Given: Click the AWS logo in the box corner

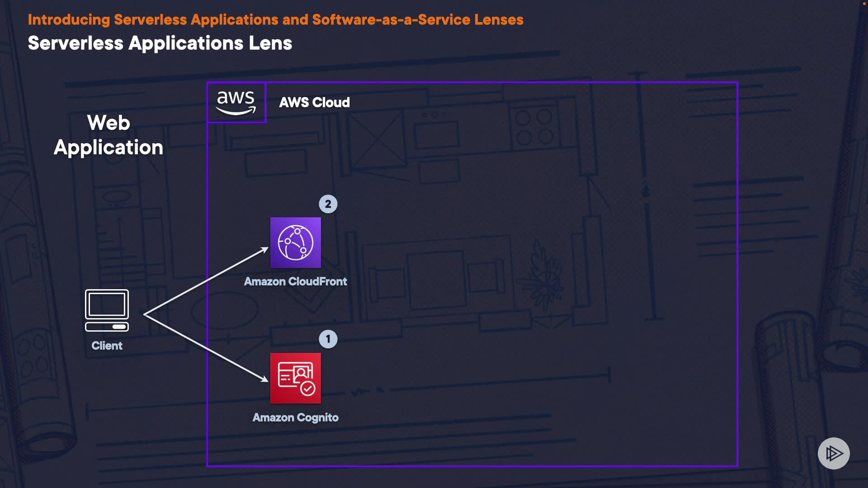Looking at the screenshot, I should [236, 103].
